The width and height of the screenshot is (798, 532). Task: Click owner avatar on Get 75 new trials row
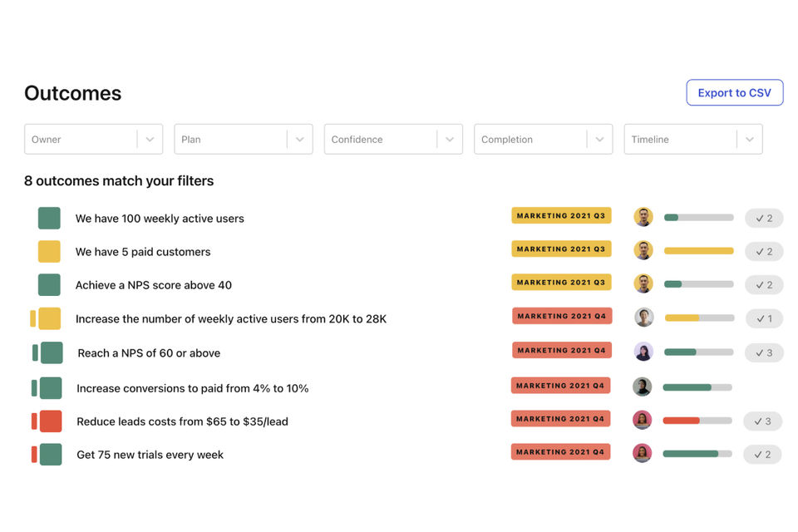coord(642,453)
